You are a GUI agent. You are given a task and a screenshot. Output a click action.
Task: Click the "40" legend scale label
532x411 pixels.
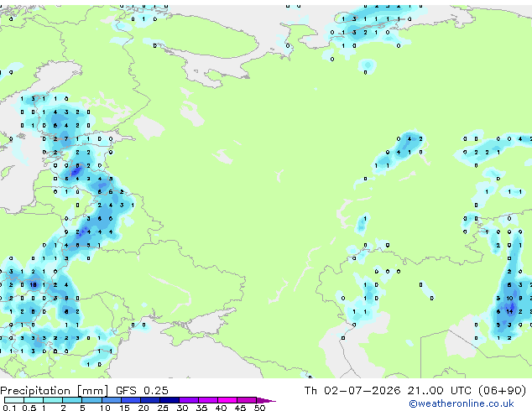point(222,408)
